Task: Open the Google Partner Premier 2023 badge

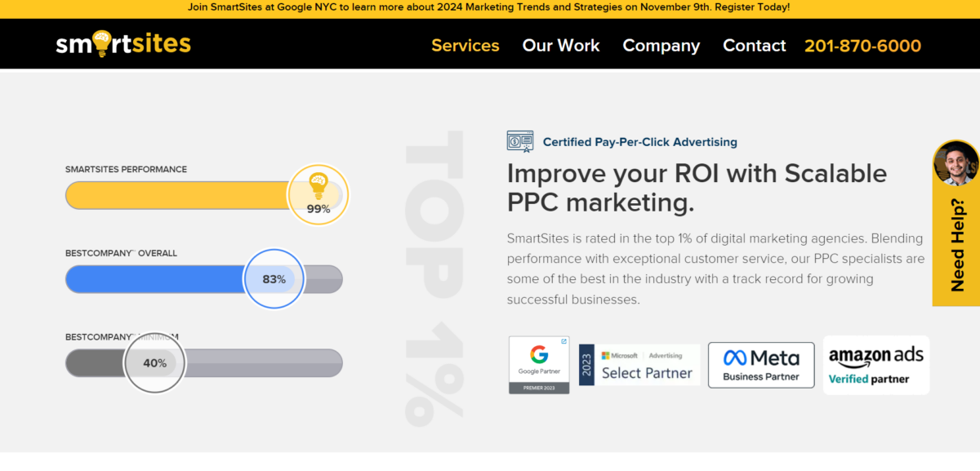Action: (x=539, y=365)
